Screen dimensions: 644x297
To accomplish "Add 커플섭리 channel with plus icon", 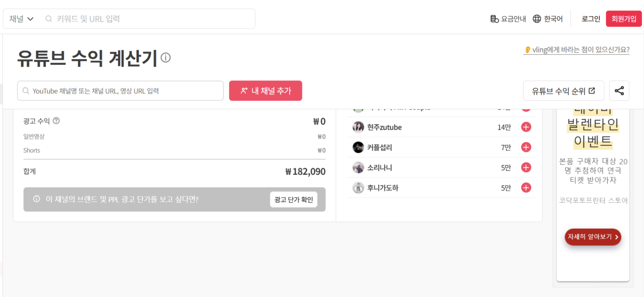I will pyautogui.click(x=526, y=147).
